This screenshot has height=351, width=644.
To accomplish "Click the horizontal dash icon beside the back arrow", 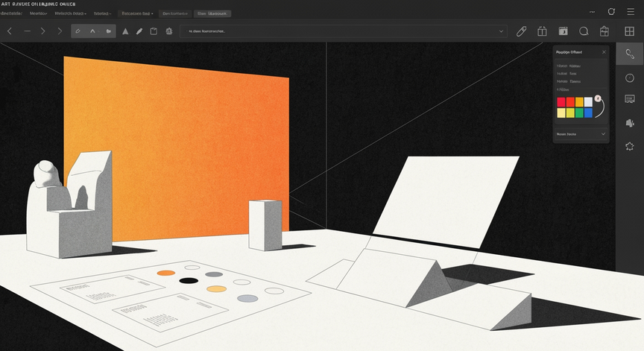I will coord(27,31).
